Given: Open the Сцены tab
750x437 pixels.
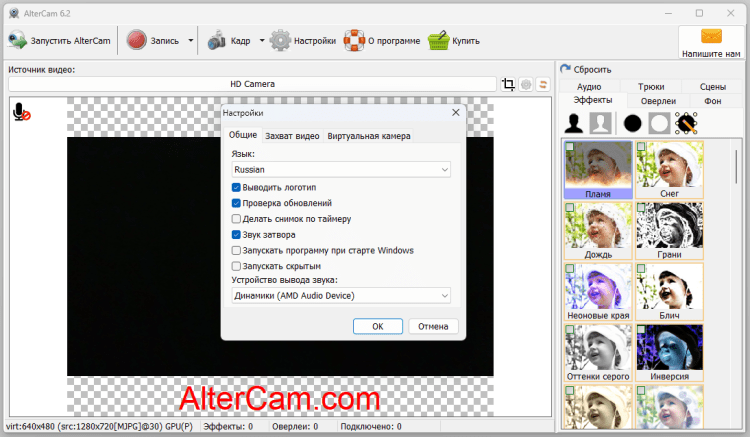Looking at the screenshot, I should coord(712,87).
